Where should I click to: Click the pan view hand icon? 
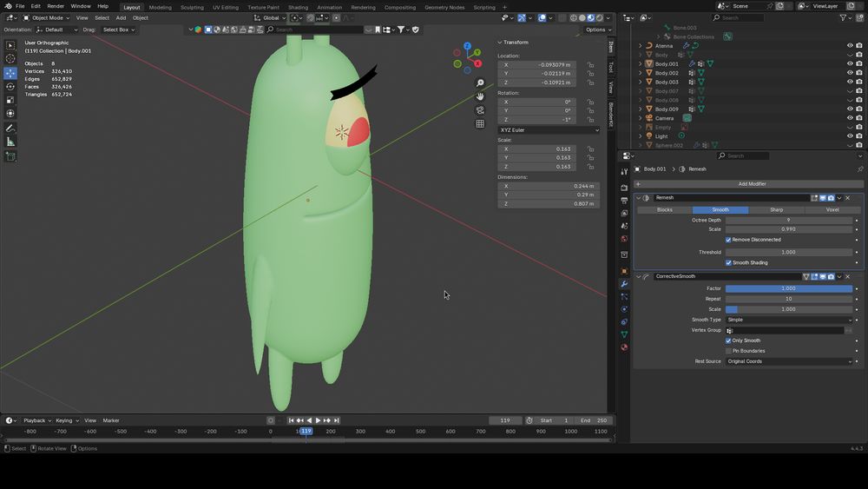(480, 96)
